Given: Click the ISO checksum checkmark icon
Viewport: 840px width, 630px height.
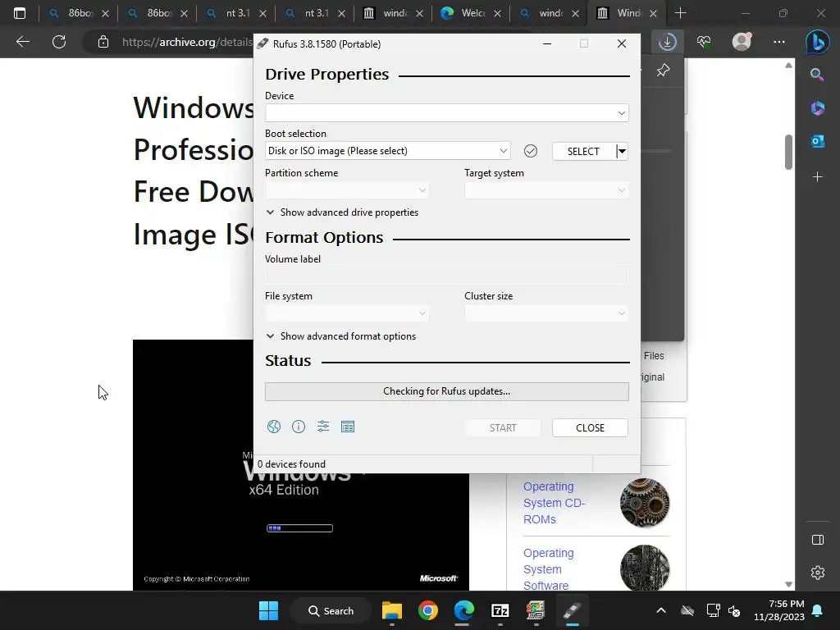Looking at the screenshot, I should (x=531, y=151).
